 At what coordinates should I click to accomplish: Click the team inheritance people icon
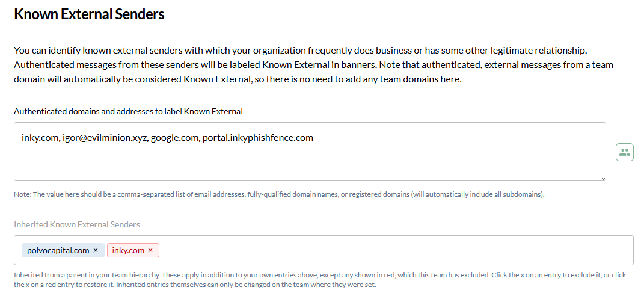pos(624,152)
